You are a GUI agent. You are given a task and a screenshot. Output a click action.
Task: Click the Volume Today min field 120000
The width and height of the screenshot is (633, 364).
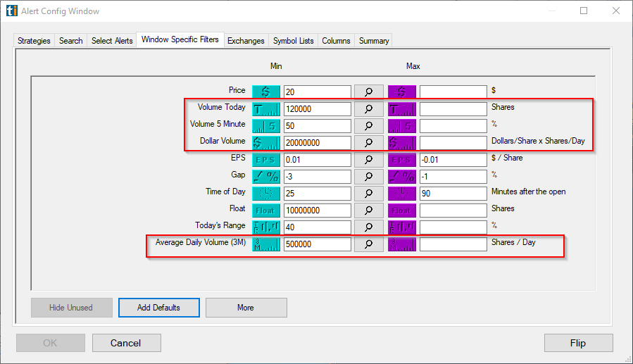coord(318,109)
